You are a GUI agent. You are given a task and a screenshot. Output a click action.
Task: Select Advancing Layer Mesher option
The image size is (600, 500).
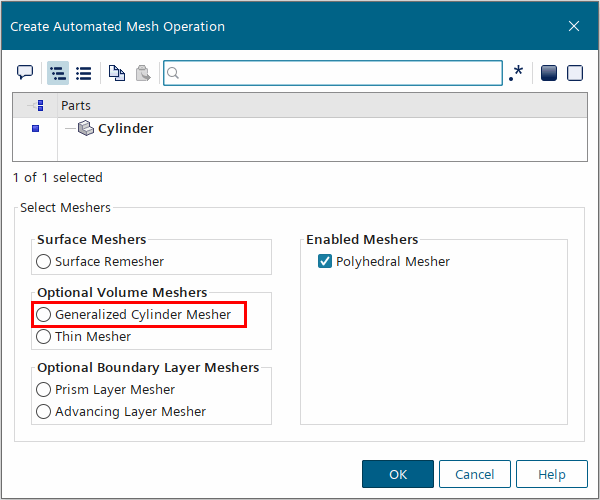tap(43, 412)
